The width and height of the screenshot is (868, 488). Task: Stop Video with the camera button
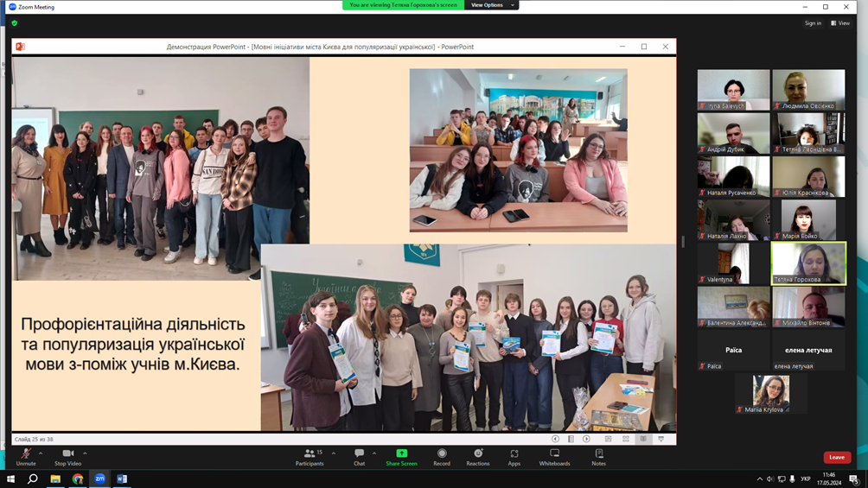(67, 456)
